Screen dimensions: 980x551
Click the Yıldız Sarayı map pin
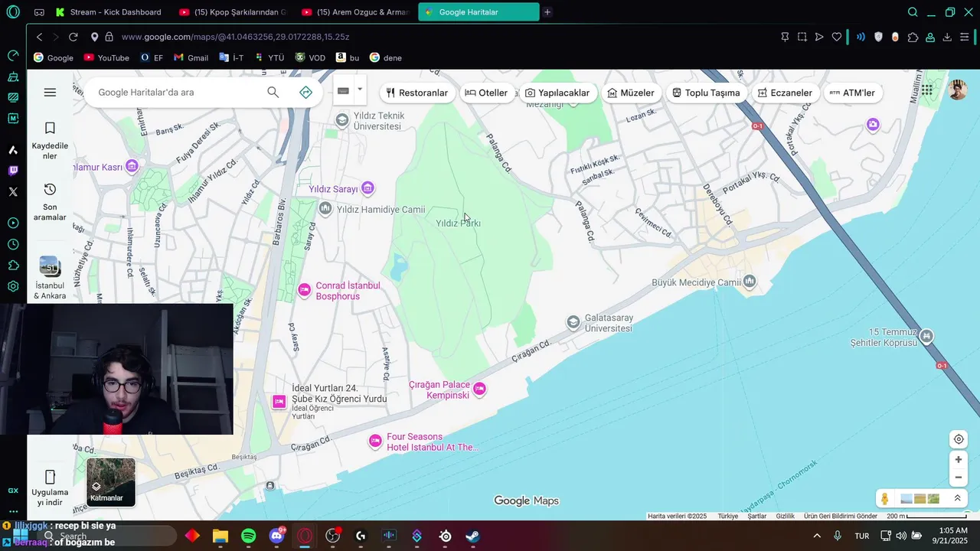coord(367,187)
